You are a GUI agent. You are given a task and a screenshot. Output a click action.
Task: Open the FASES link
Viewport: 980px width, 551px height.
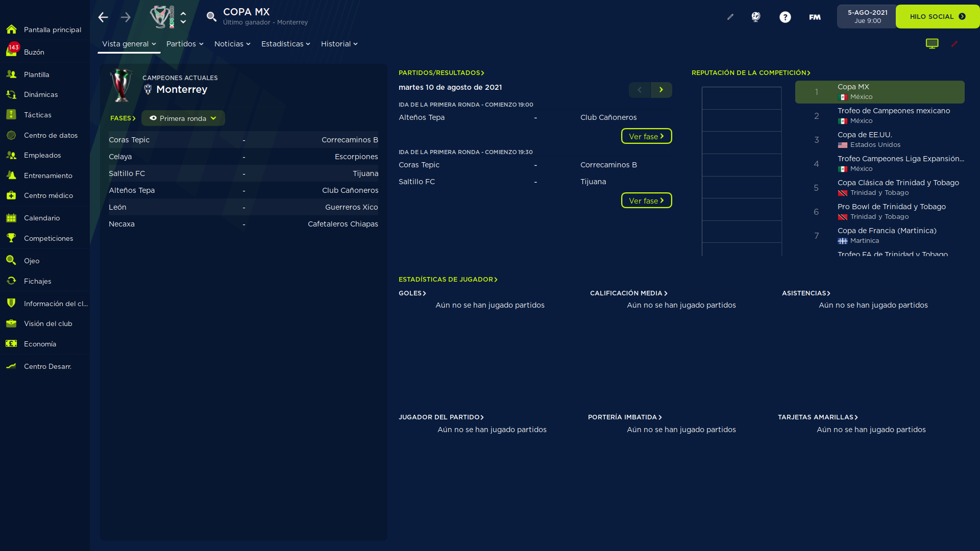pos(123,118)
